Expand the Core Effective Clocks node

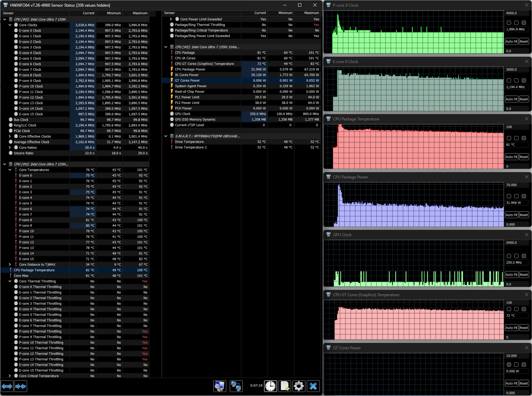(10, 136)
